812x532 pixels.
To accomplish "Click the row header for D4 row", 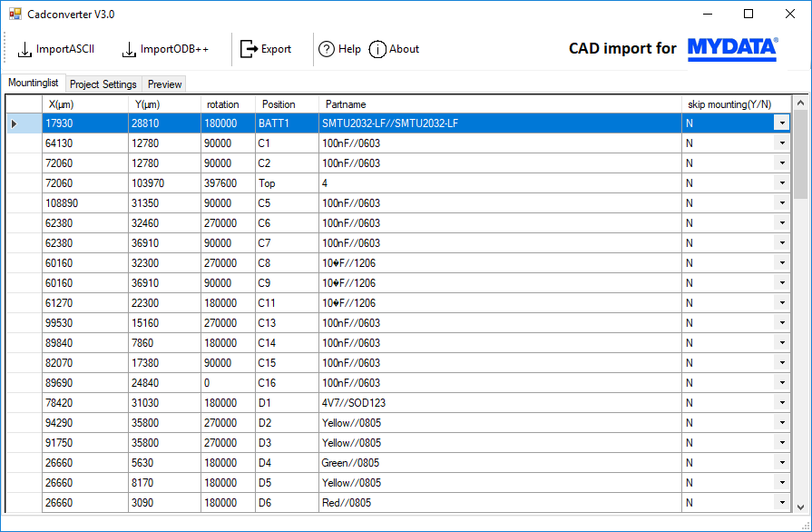I will 24,463.
